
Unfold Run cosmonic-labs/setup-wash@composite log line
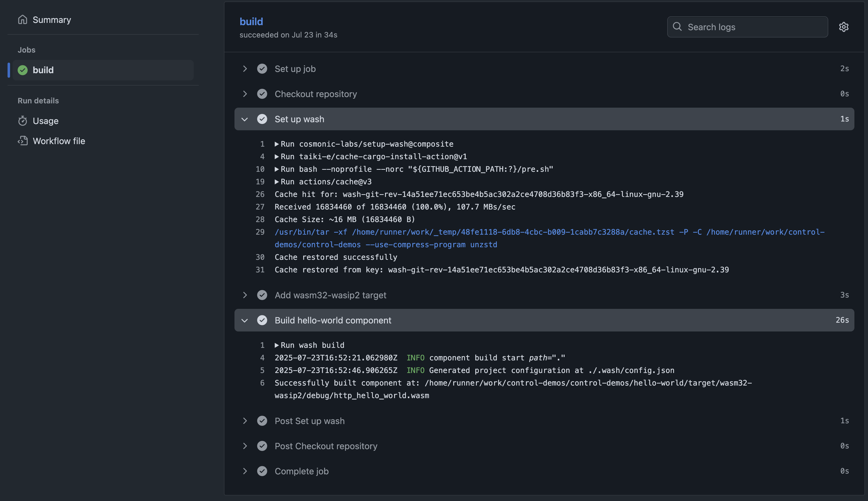(x=277, y=144)
